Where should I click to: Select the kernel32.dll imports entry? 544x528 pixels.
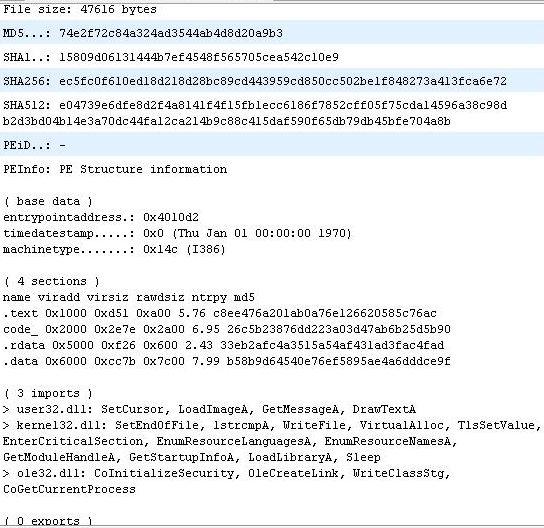coord(272,441)
